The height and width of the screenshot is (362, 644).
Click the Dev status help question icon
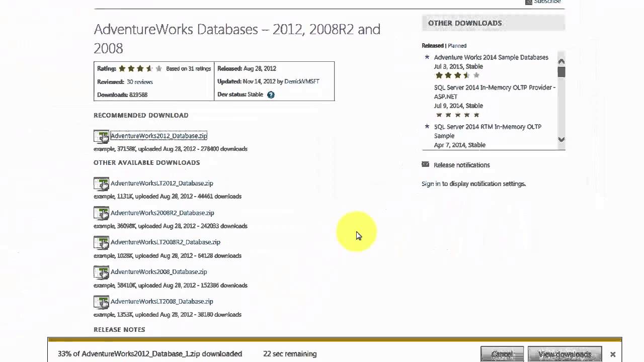271,95
